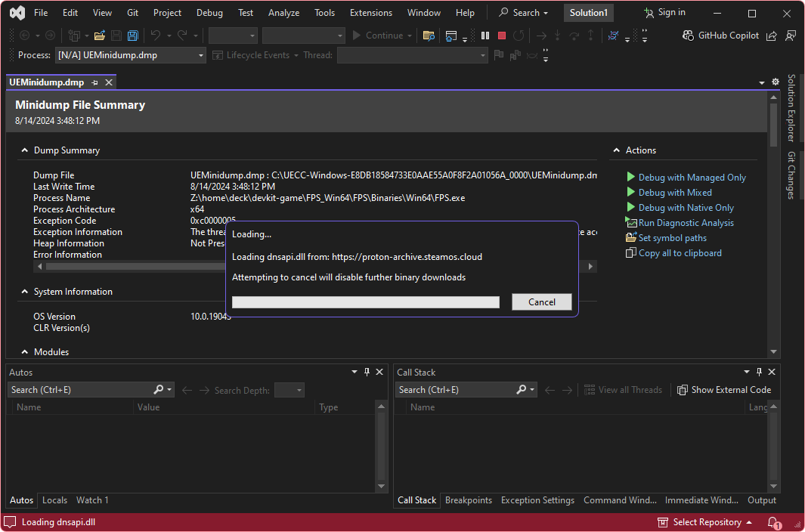This screenshot has height=532, width=805.
Task: Click Debug with Managed Only link
Action: pyautogui.click(x=692, y=178)
